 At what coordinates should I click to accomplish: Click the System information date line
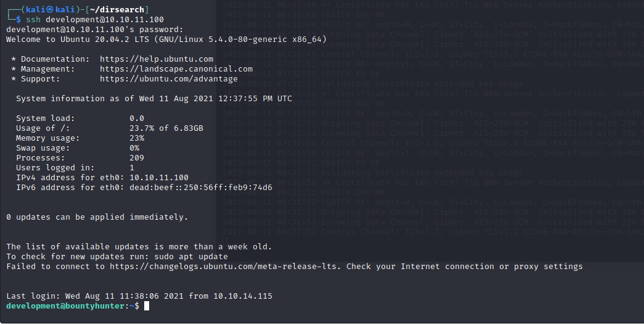tap(154, 99)
